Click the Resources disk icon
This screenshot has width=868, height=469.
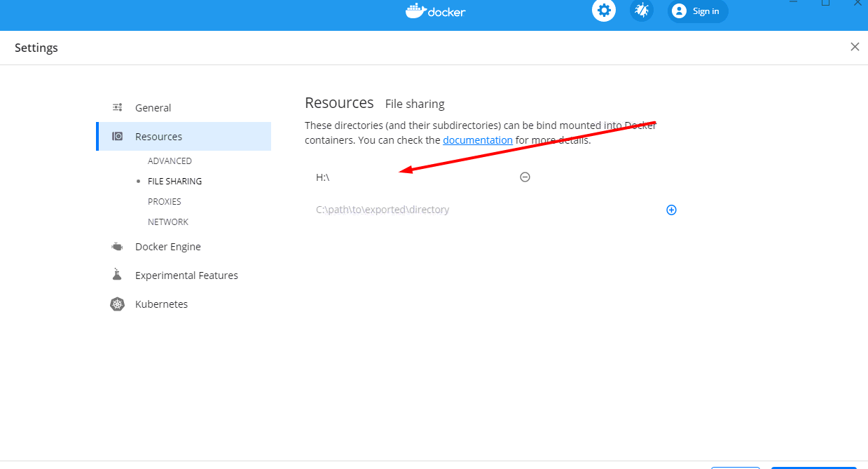click(x=118, y=137)
